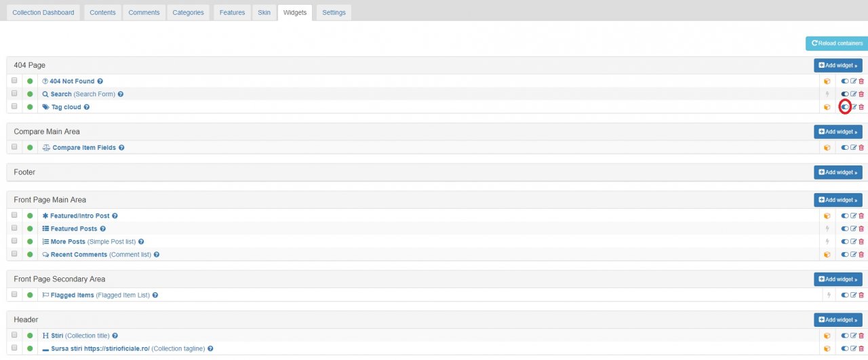Switch to the Features tab
868x360 pixels.
click(x=232, y=13)
